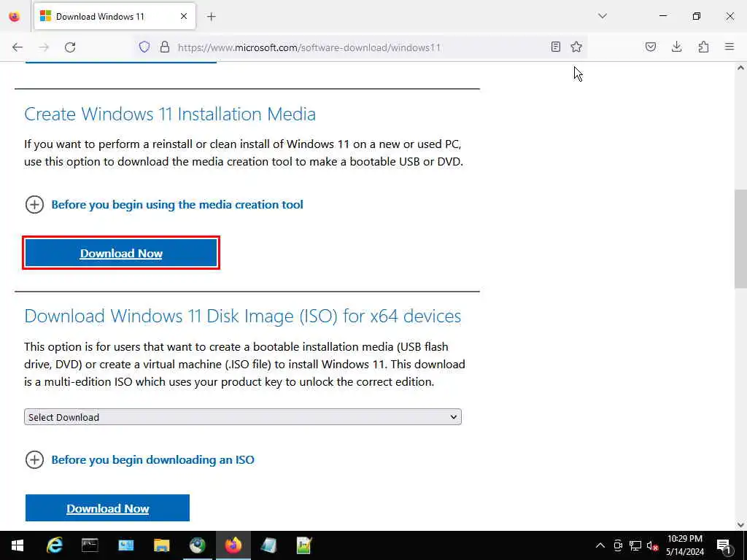
Task: Click the page vertical scrollbar thumb
Action: coord(740,238)
